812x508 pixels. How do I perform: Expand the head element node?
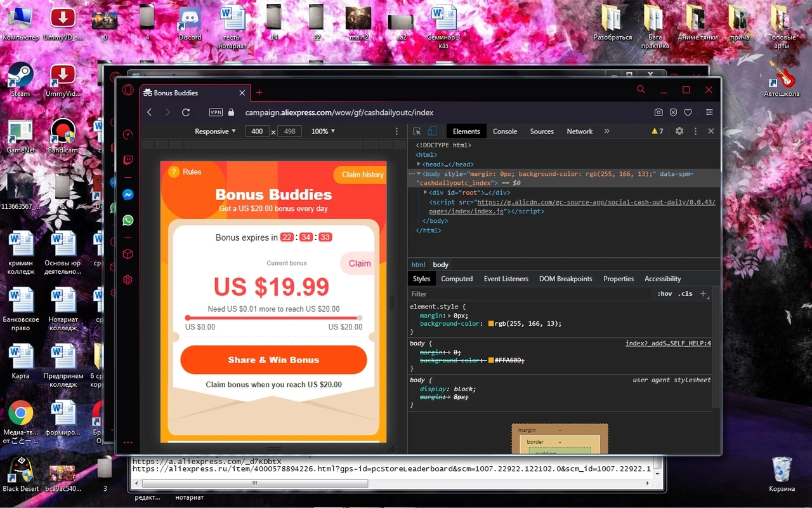(419, 164)
